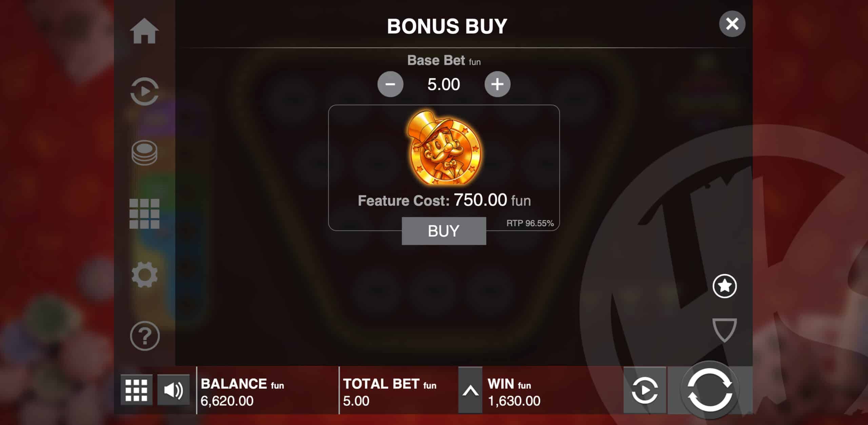The image size is (868, 425).
Task: Open autoplay settings from the sidebar
Action: (144, 92)
